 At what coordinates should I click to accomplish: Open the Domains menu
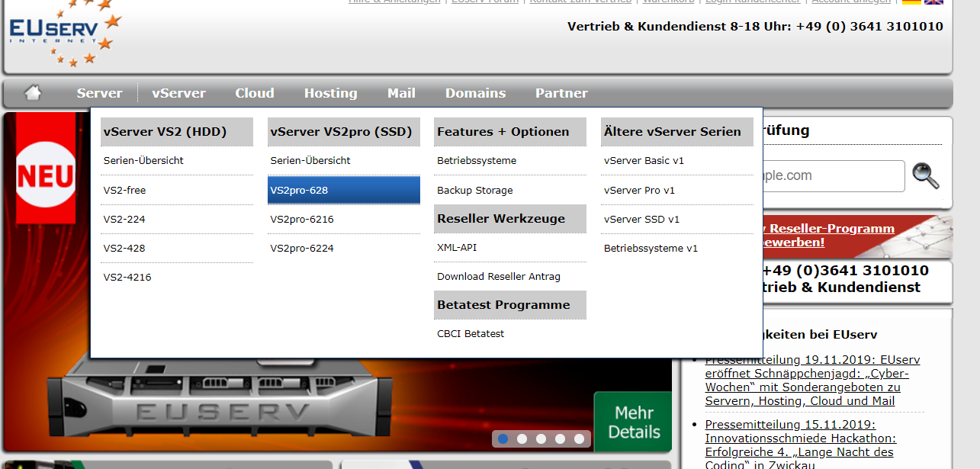[475, 93]
